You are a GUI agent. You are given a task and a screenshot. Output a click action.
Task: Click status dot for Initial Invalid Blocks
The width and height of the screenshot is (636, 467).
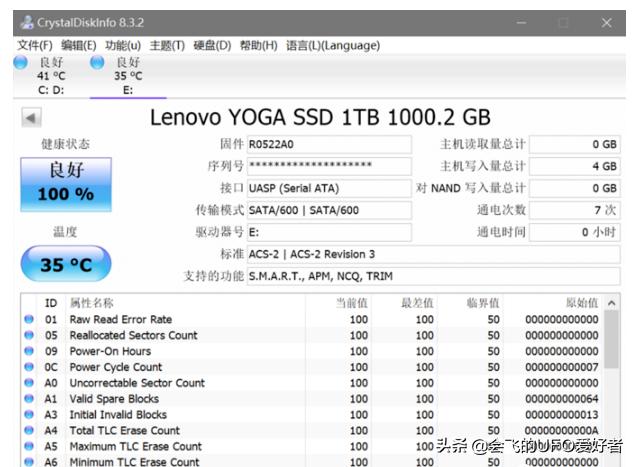(29, 414)
